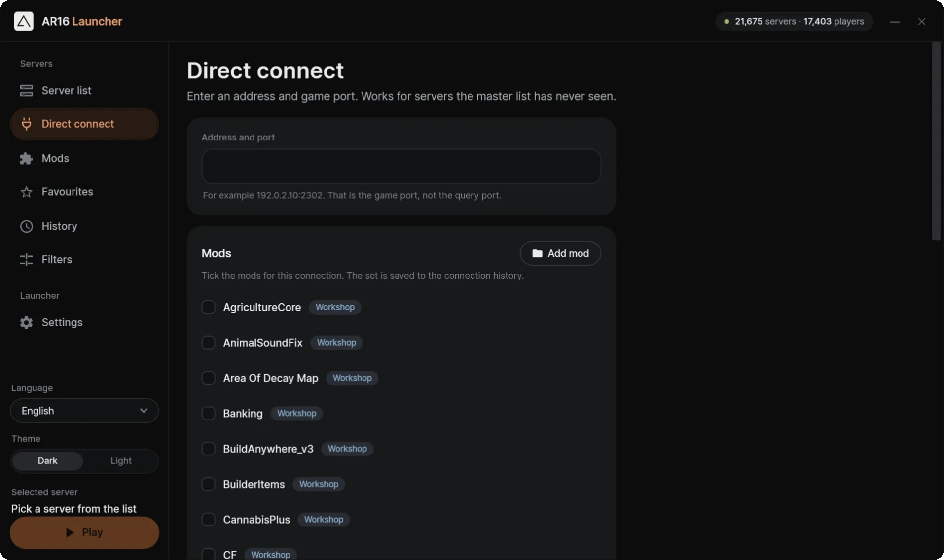Click the Workshop tag beside Banking
The width and height of the screenshot is (944, 560).
pyautogui.click(x=296, y=413)
